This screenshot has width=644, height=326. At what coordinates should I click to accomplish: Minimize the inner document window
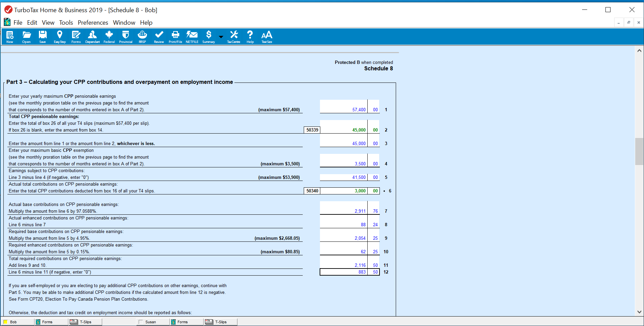[x=618, y=23]
